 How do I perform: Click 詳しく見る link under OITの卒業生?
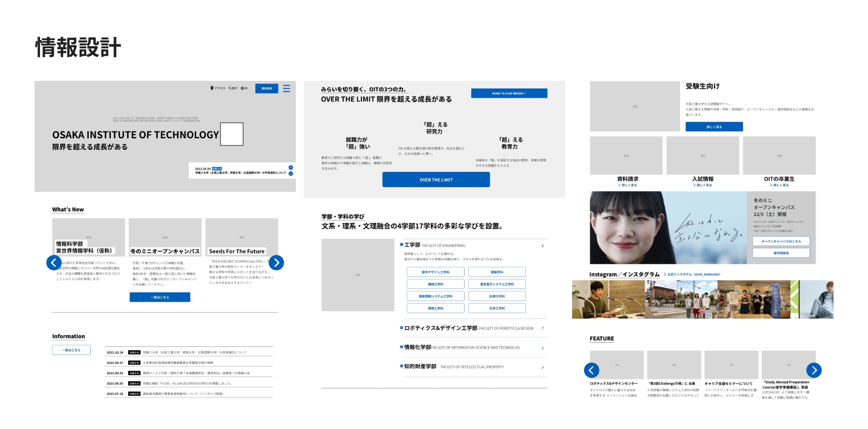tap(779, 185)
